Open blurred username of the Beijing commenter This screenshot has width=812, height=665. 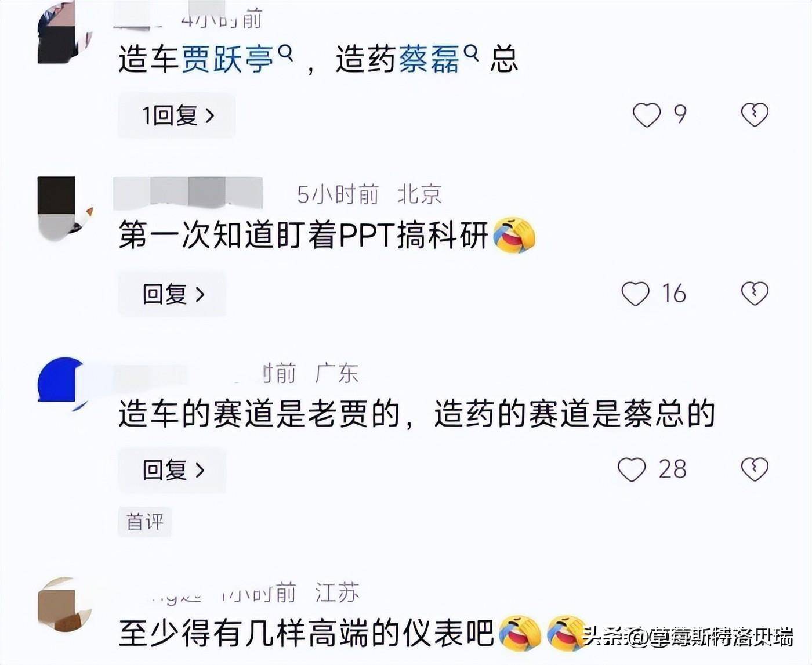tap(188, 193)
